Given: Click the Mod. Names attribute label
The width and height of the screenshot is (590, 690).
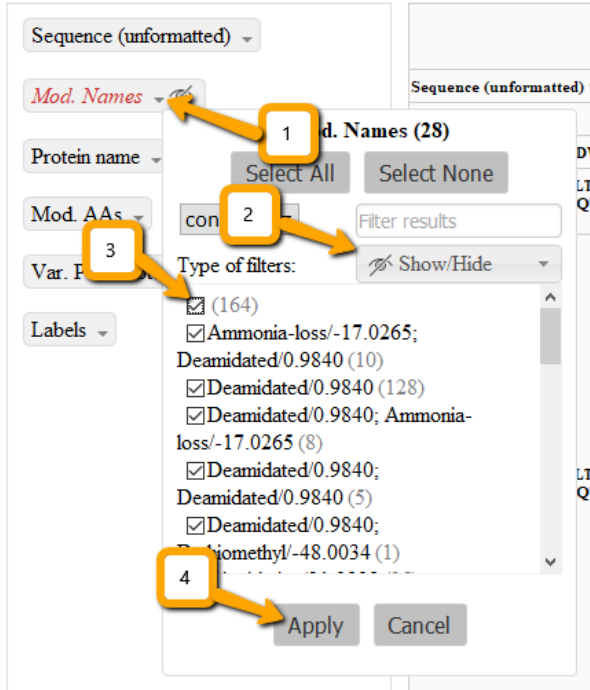Looking at the screenshot, I should 87,96.
